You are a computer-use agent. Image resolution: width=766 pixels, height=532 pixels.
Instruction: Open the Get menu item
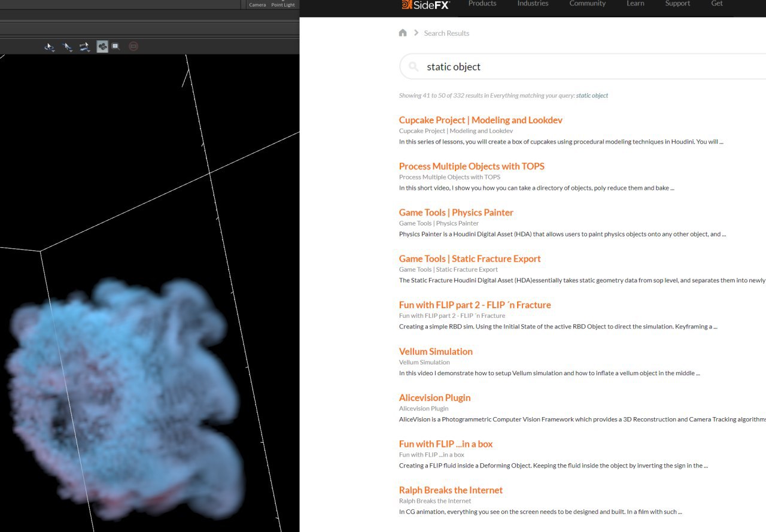[x=717, y=4]
